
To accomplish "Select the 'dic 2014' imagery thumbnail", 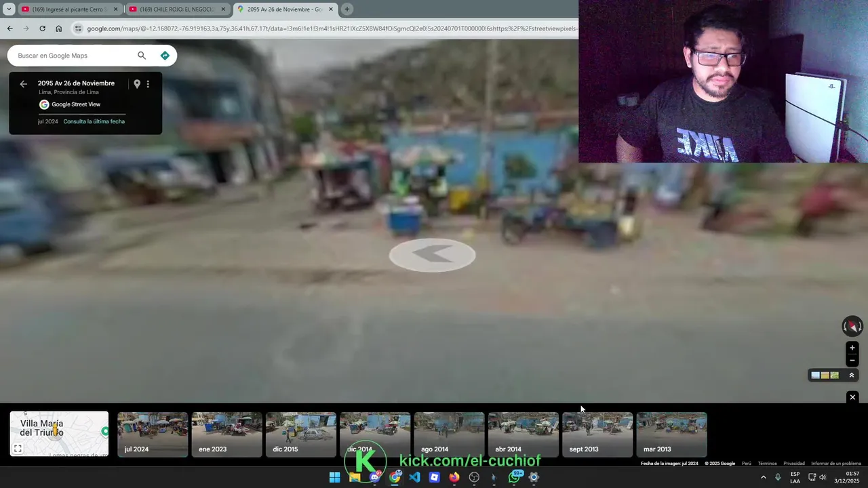I will point(375,434).
